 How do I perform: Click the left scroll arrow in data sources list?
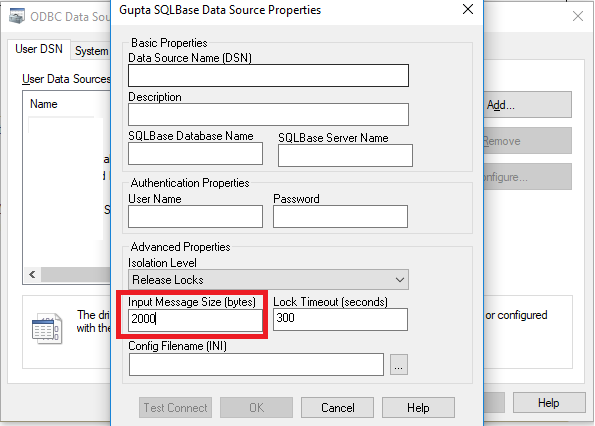tap(32, 274)
